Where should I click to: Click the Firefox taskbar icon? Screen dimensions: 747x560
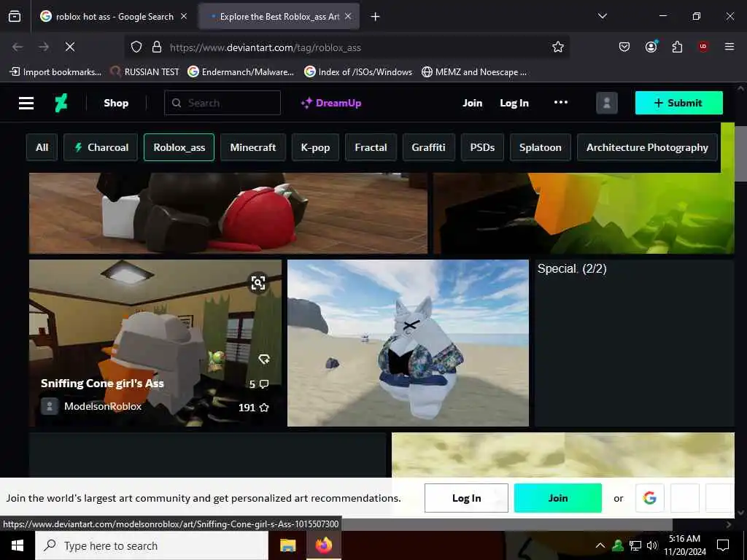coord(323,545)
